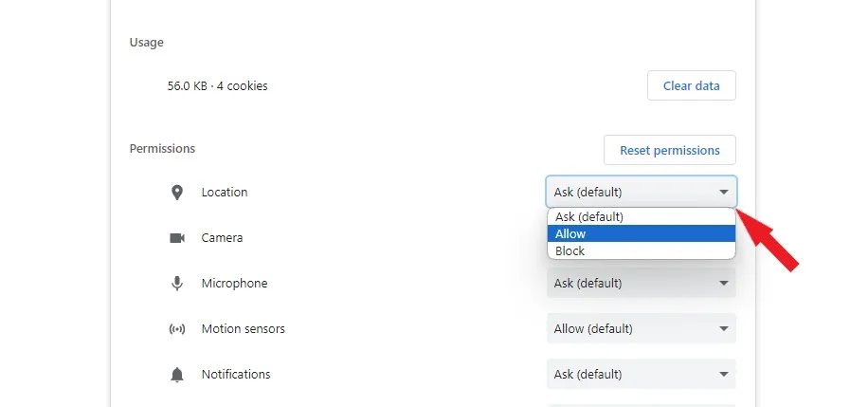
Task: Click the Camera permission icon
Action: [177, 238]
